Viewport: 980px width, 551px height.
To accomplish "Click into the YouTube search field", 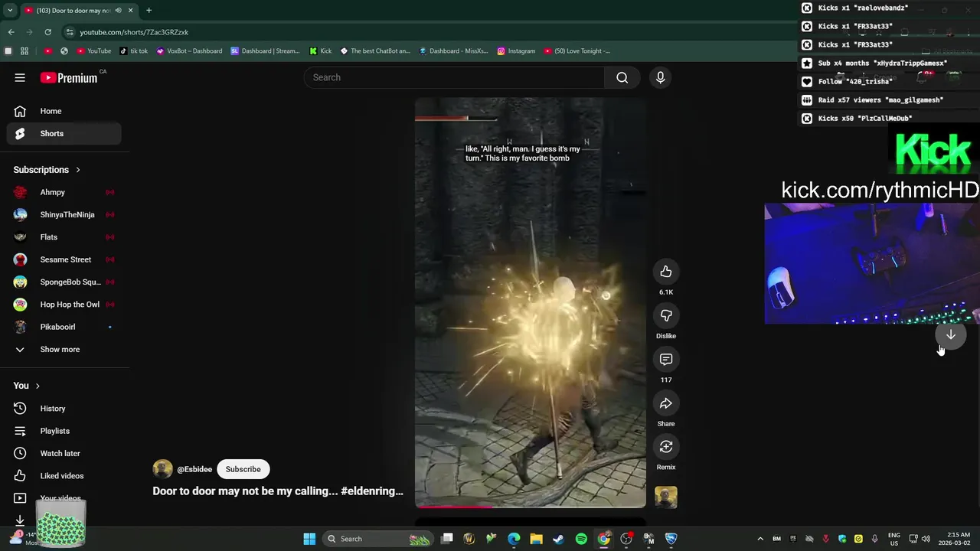I will 455,77.
